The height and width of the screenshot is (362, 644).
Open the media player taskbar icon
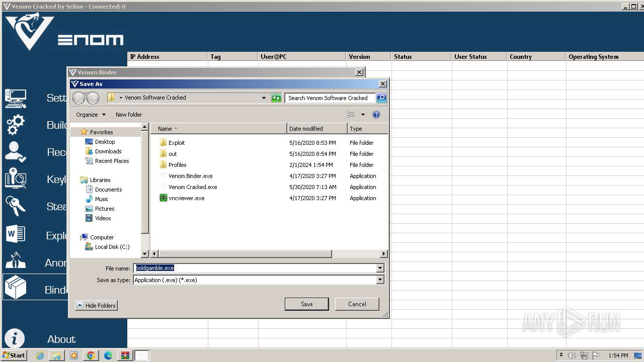pyautogui.click(x=74, y=355)
